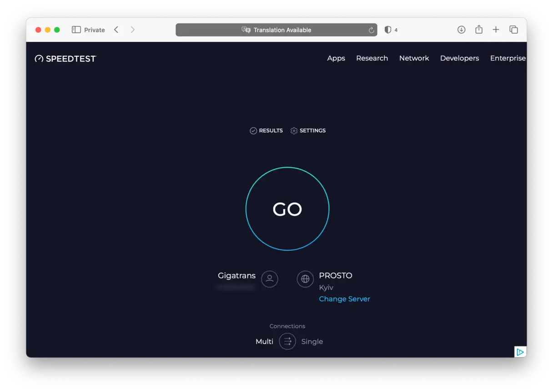Toggle the Multi/Single connections switch
The image size is (553, 392).
click(x=287, y=341)
